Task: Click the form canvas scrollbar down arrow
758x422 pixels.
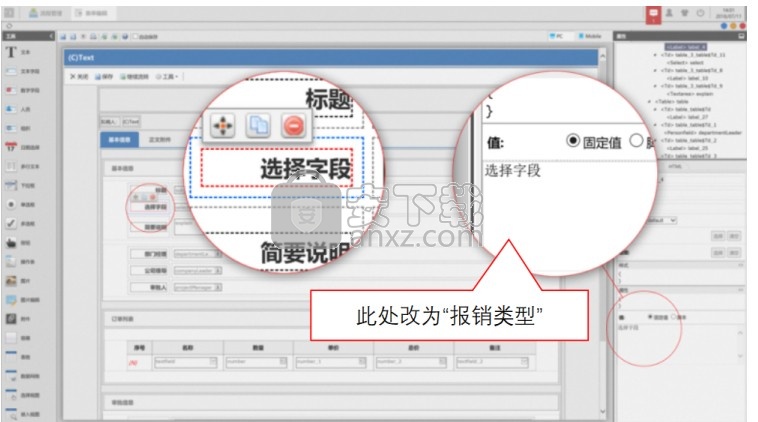Action: pos(603,412)
